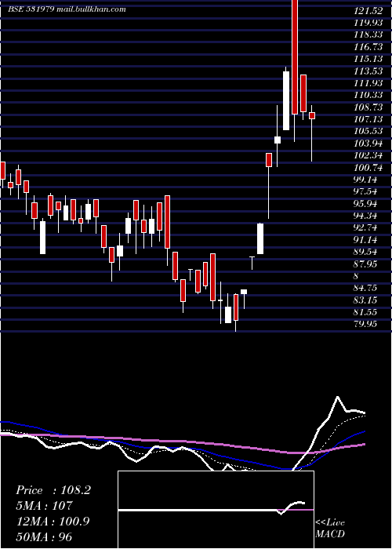
Task: Click the last small red candlestick on the right
Action: pos(312,115)
